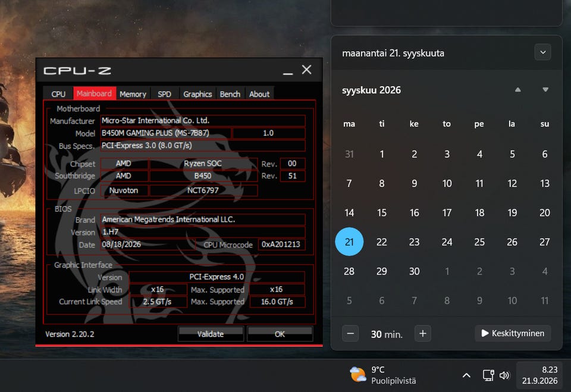Click the taskbar clock showing 8.23

tap(539, 375)
